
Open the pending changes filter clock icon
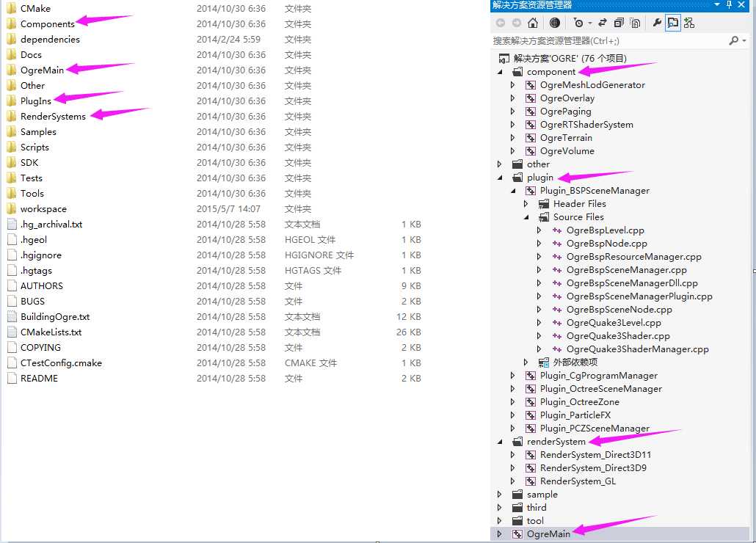tap(578, 23)
